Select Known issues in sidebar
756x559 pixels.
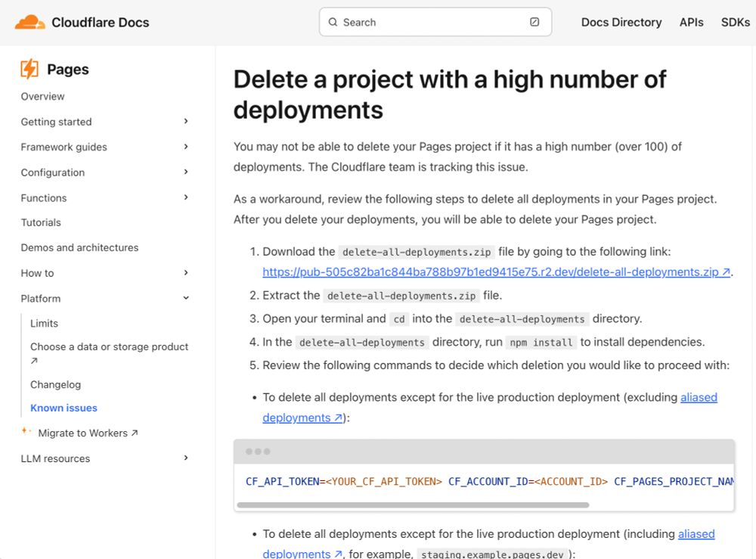coord(64,408)
